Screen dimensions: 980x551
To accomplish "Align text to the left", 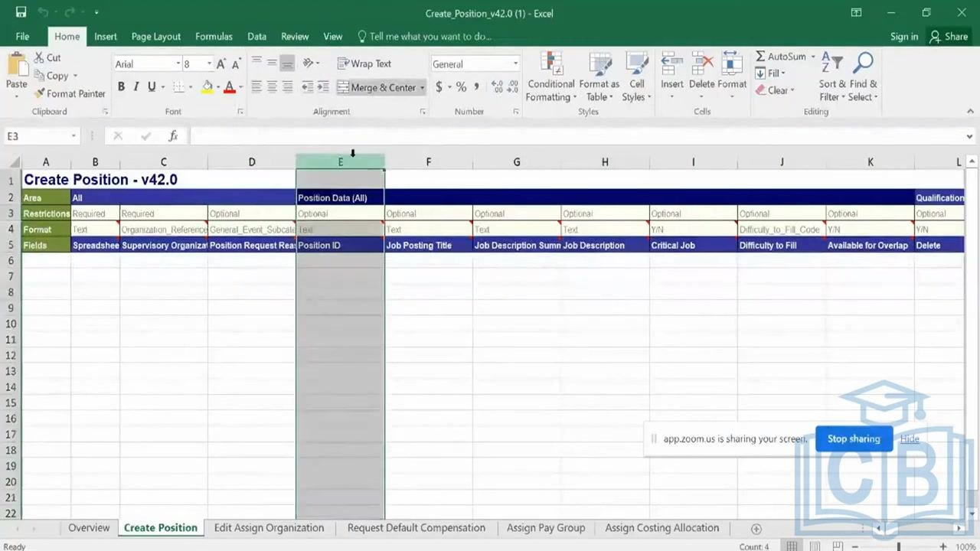I will tap(256, 87).
